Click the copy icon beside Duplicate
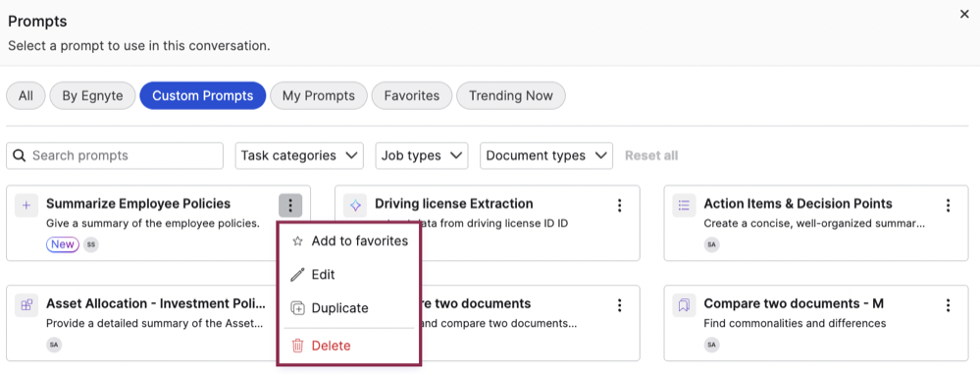This screenshot has height=374, width=980. coord(297,308)
